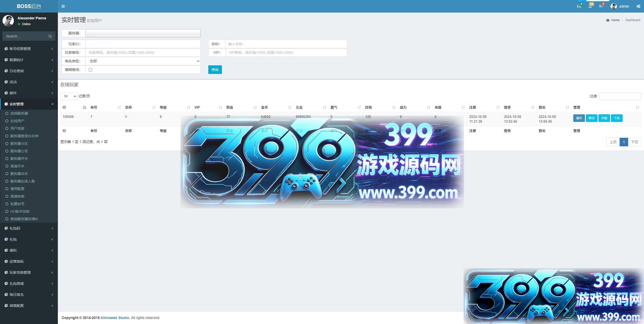Expand the 礼包 menu chevron
Screen dimensions: 644x324
point(52,239)
